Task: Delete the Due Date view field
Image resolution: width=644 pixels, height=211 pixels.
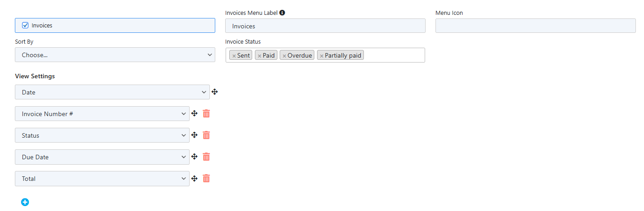Action: (206, 157)
